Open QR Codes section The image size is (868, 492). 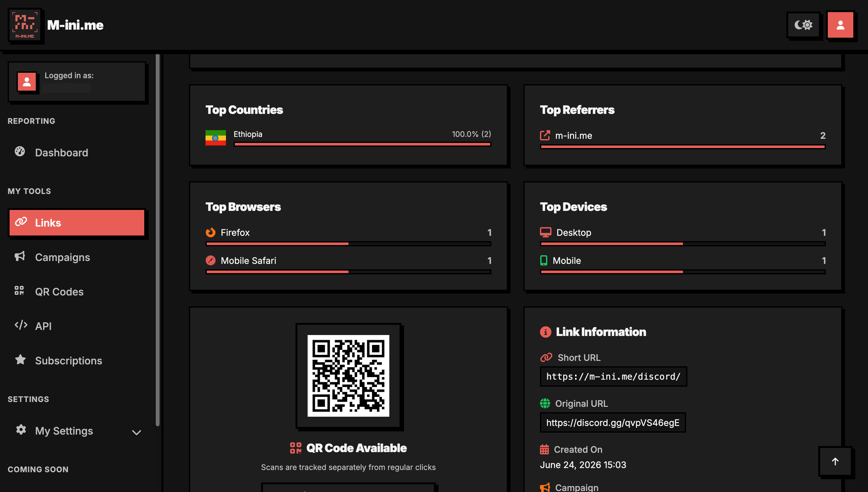coord(77,292)
